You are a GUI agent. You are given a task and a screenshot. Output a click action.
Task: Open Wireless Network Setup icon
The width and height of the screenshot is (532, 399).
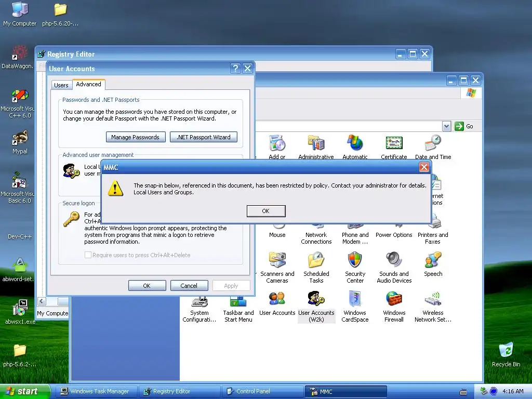pyautogui.click(x=433, y=299)
